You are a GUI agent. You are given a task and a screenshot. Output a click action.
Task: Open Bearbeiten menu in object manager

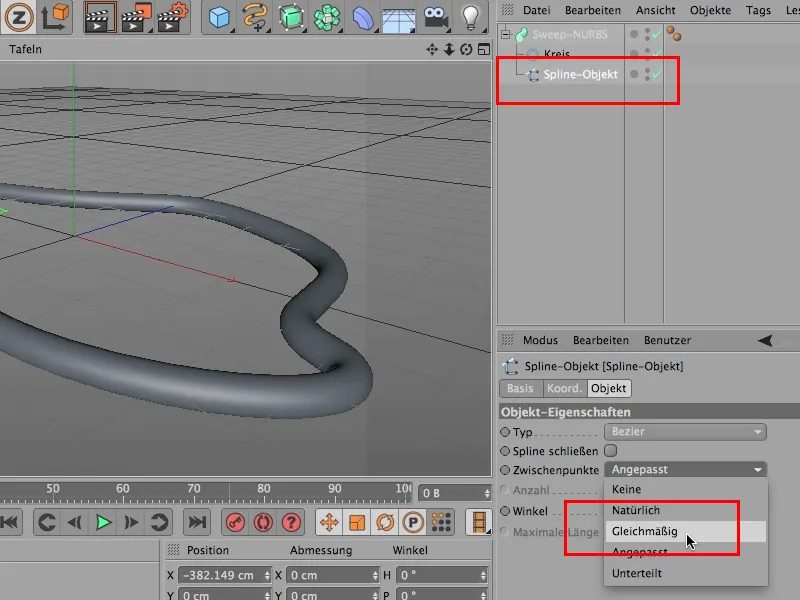pos(593,10)
